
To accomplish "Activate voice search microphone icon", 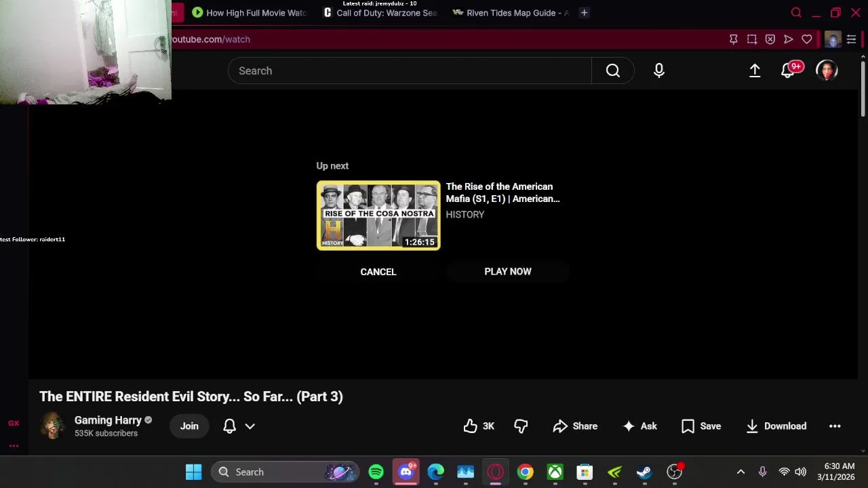I will 659,70.
